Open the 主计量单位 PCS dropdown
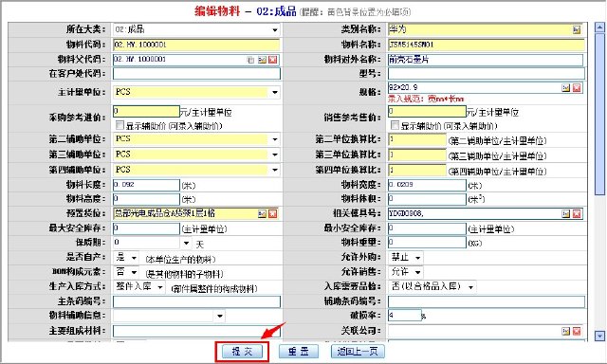607x364 pixels. (274, 92)
